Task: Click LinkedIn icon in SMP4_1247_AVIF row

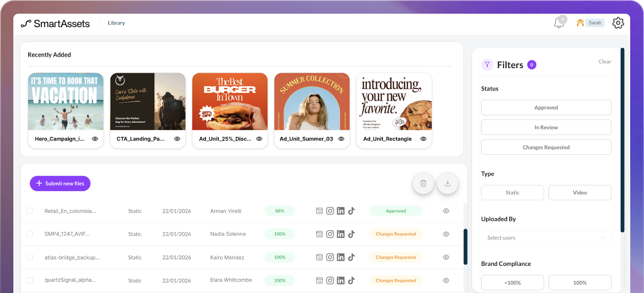Action: pyautogui.click(x=341, y=234)
